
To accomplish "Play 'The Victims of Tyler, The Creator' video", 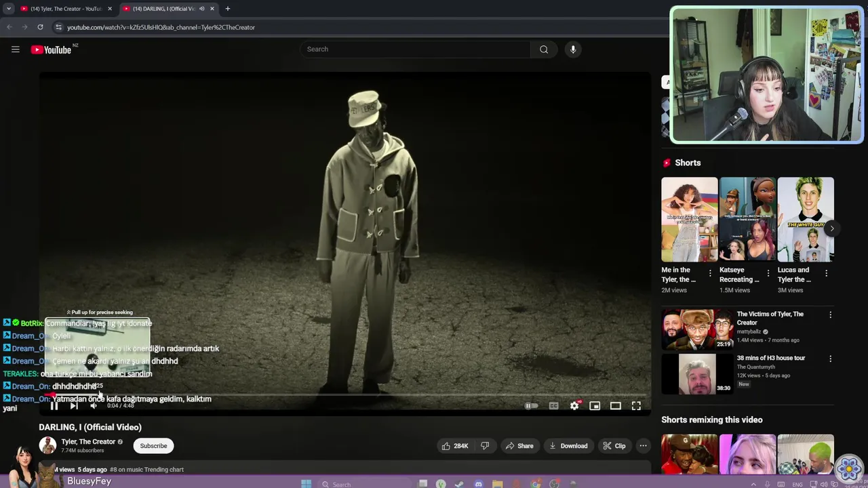I will coord(697,329).
